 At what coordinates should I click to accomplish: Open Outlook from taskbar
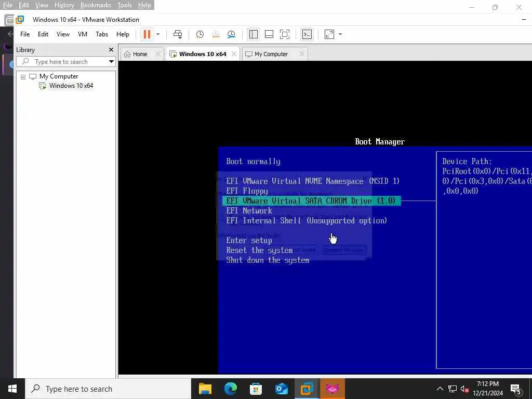pos(281,389)
